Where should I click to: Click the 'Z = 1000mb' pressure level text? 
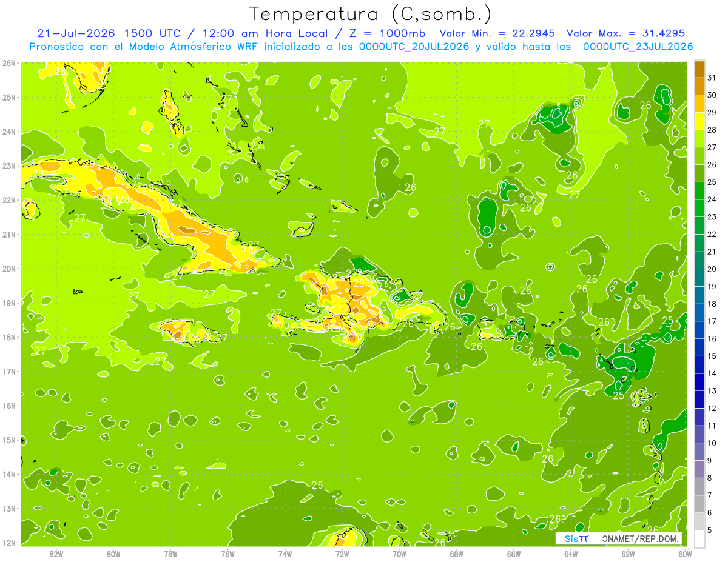click(387, 33)
